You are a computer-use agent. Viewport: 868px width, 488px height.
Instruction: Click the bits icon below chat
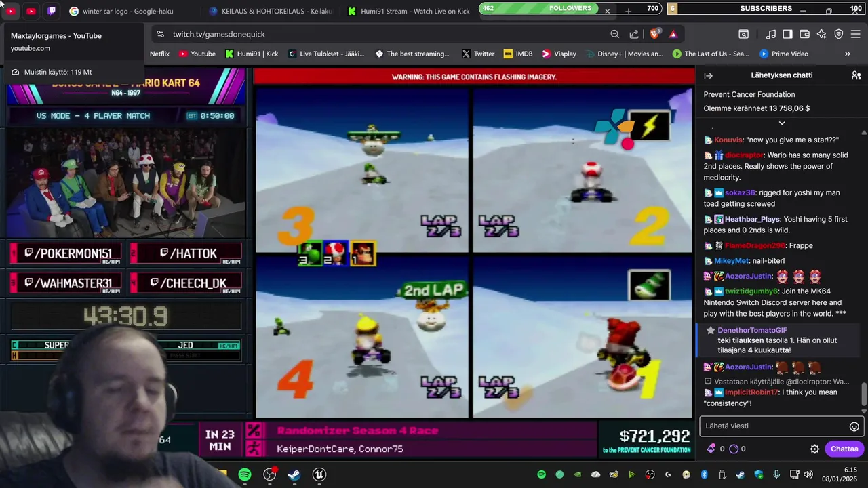coord(711,449)
